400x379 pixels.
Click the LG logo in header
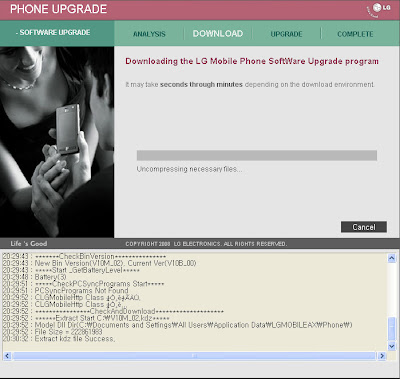pyautogui.click(x=379, y=9)
